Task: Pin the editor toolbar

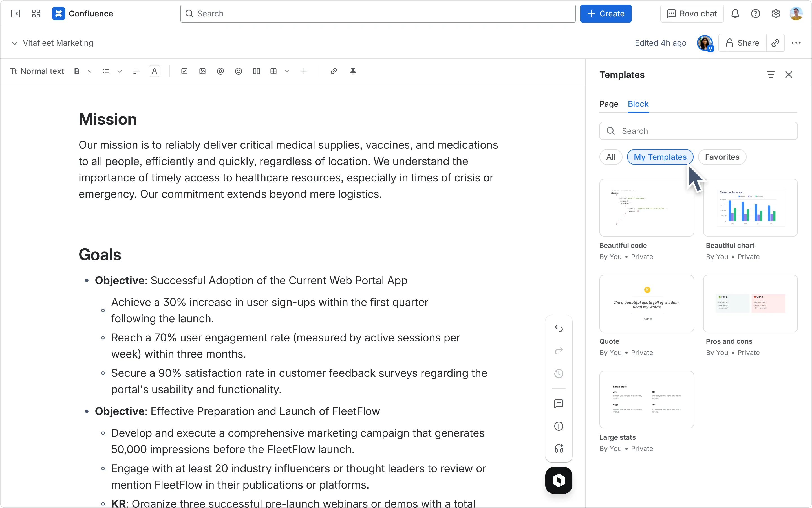Action: tap(353, 71)
